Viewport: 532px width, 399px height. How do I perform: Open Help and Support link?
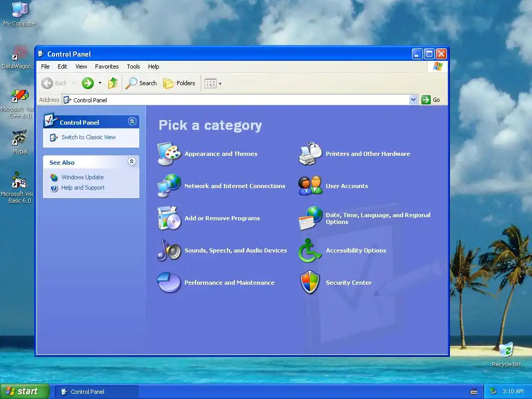(x=83, y=188)
